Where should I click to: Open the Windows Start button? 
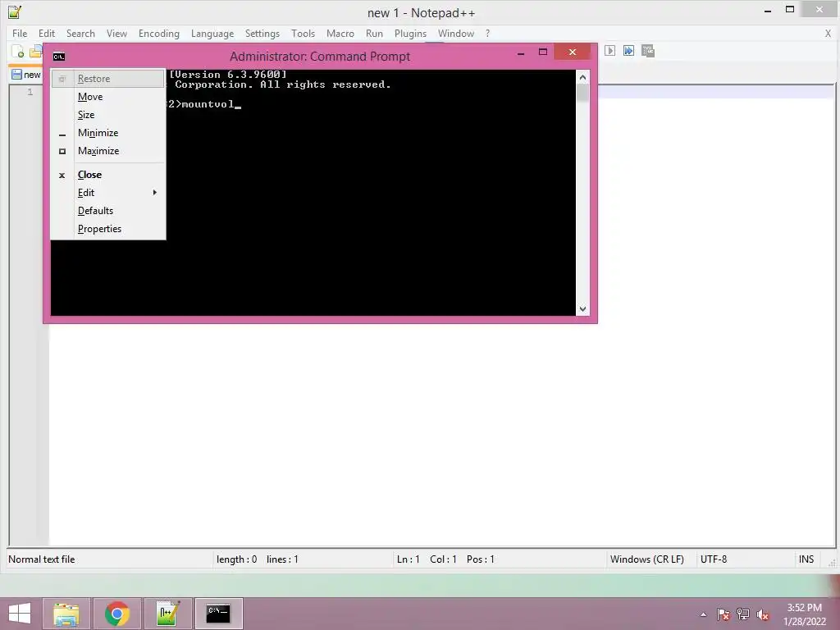(x=20, y=614)
